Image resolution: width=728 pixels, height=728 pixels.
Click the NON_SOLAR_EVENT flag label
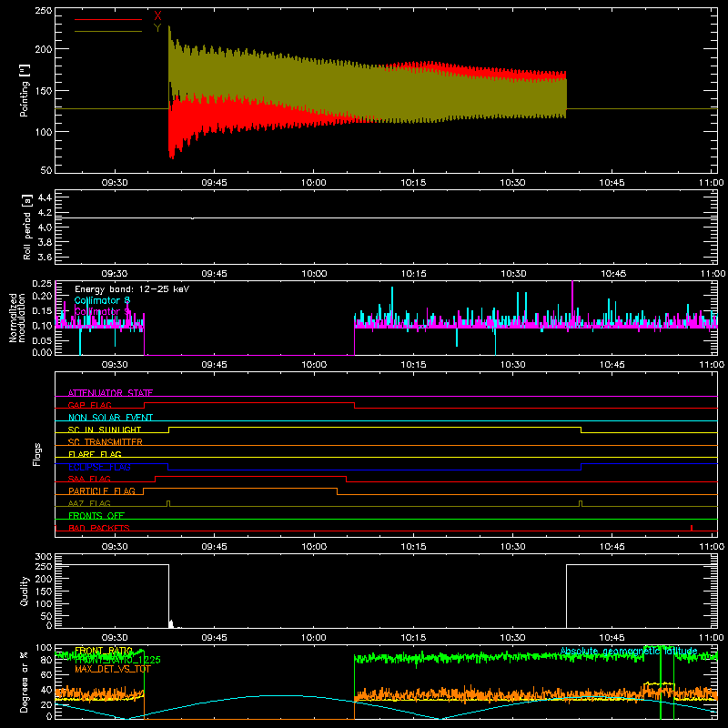click(x=110, y=418)
